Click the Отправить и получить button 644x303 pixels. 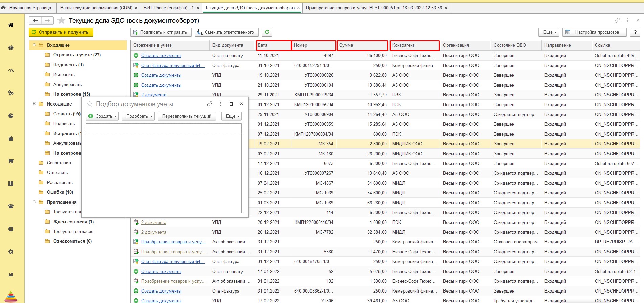pyautogui.click(x=61, y=32)
